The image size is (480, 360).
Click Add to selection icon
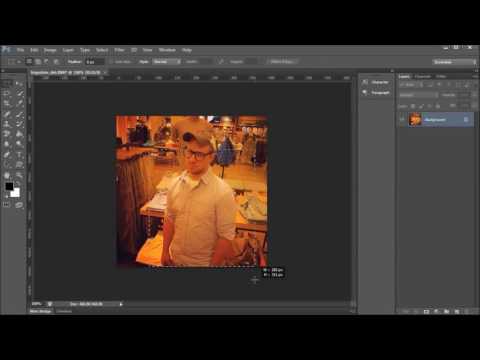pos(38,62)
